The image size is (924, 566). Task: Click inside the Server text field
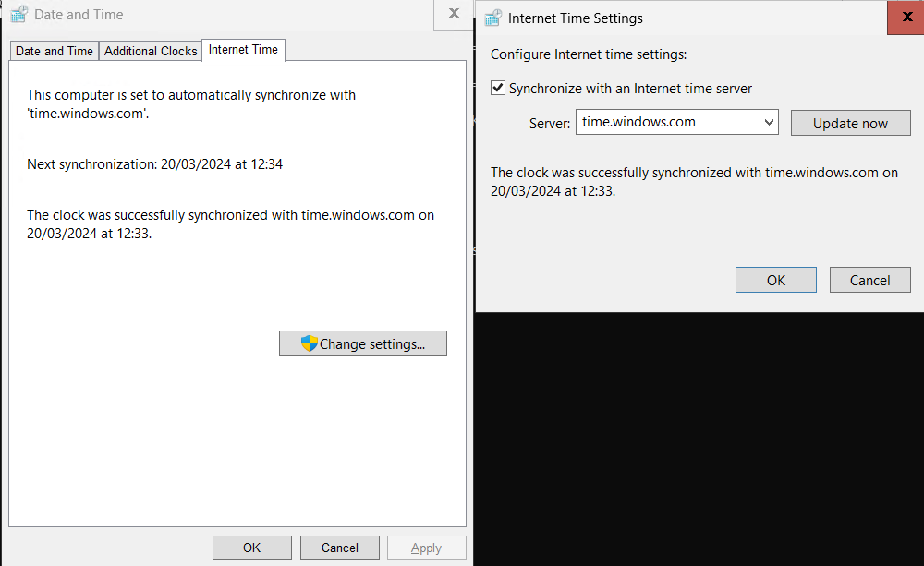point(665,122)
